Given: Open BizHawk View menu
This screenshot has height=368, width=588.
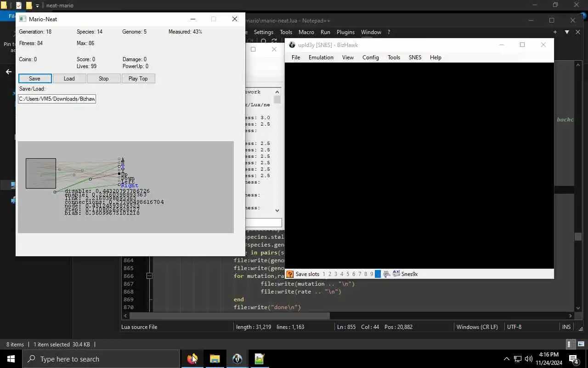Looking at the screenshot, I should [x=348, y=57].
